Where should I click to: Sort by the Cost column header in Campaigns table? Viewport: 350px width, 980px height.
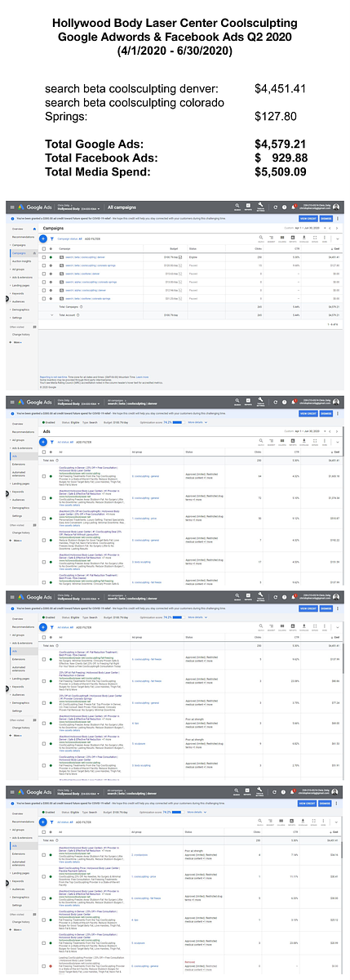(x=337, y=248)
